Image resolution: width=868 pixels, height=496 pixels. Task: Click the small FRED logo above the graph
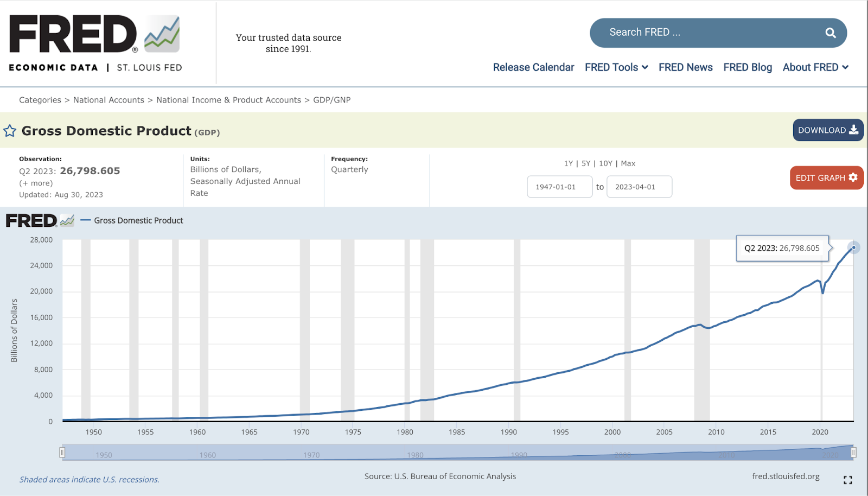[x=40, y=220]
